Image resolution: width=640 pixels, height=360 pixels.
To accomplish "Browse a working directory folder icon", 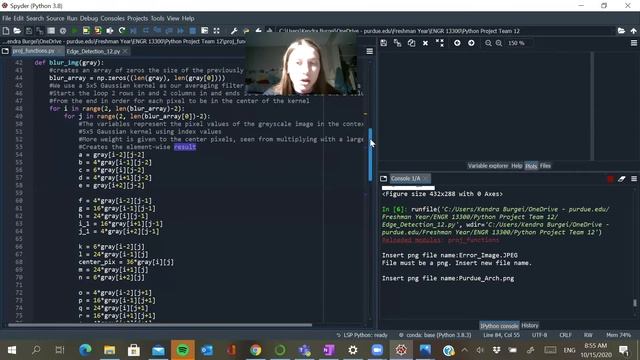I will (x=621, y=31).
